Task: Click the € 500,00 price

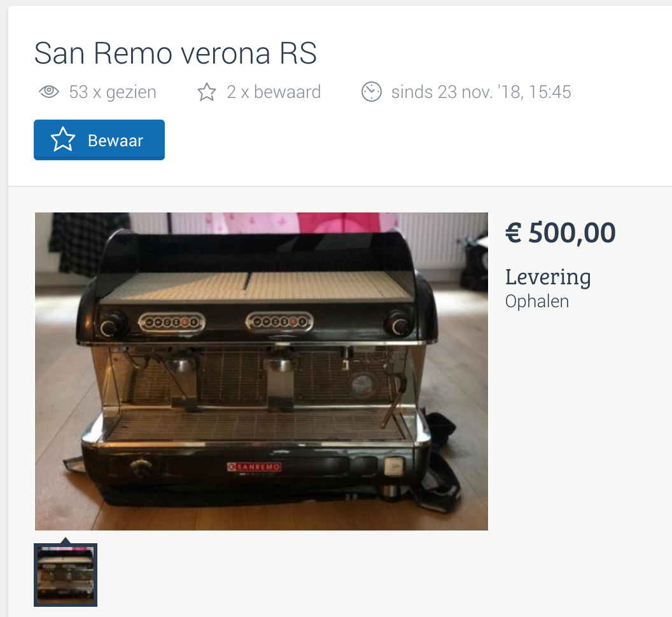Action: click(x=560, y=233)
